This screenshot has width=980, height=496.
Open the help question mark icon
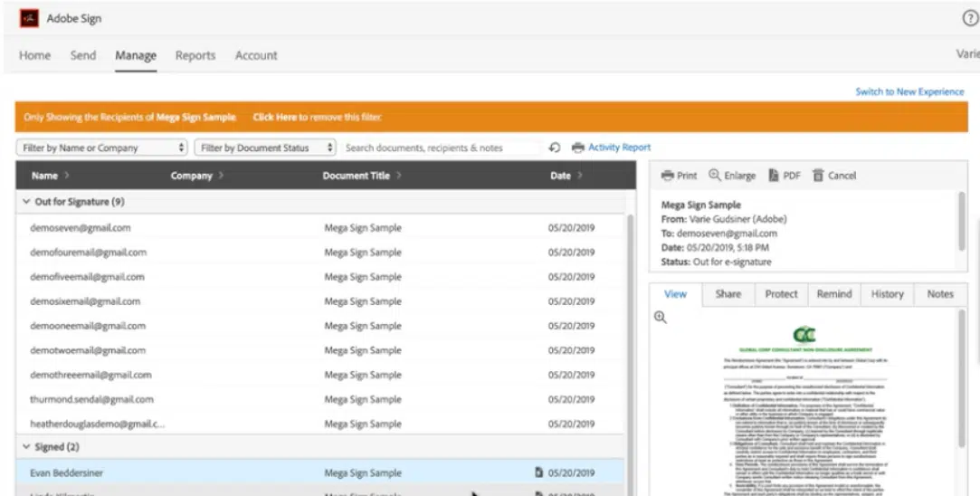[971, 19]
